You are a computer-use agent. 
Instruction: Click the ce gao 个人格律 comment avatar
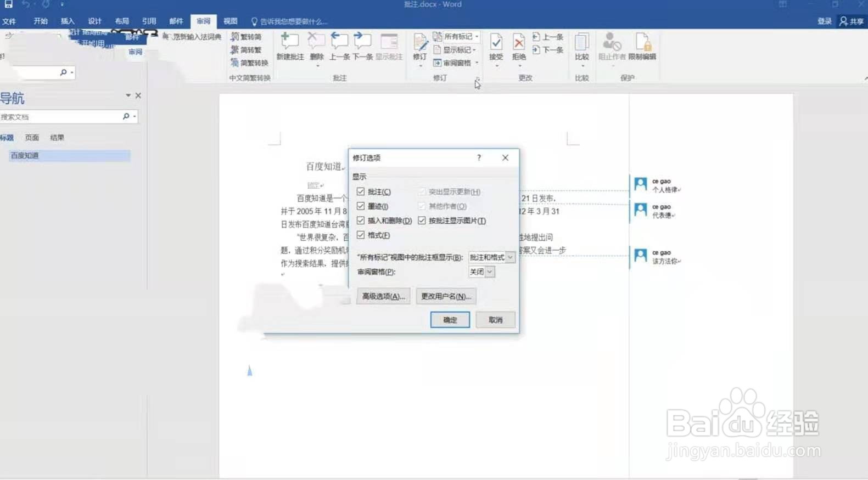tap(640, 184)
